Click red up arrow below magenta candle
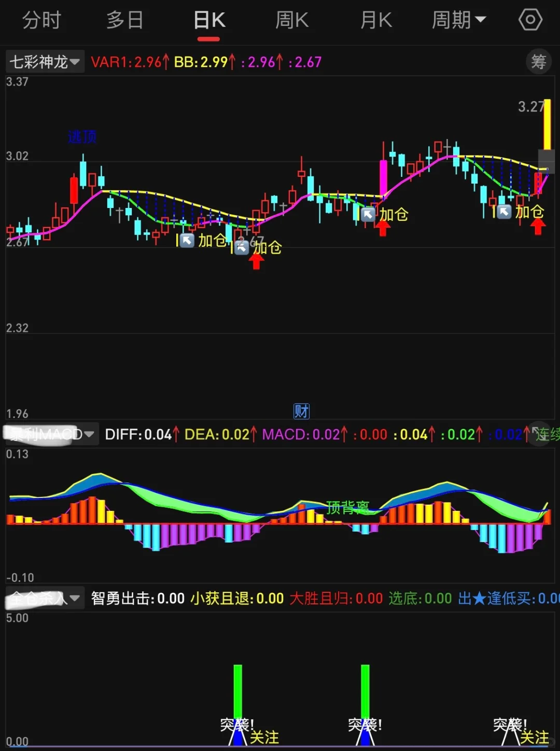 click(x=383, y=228)
